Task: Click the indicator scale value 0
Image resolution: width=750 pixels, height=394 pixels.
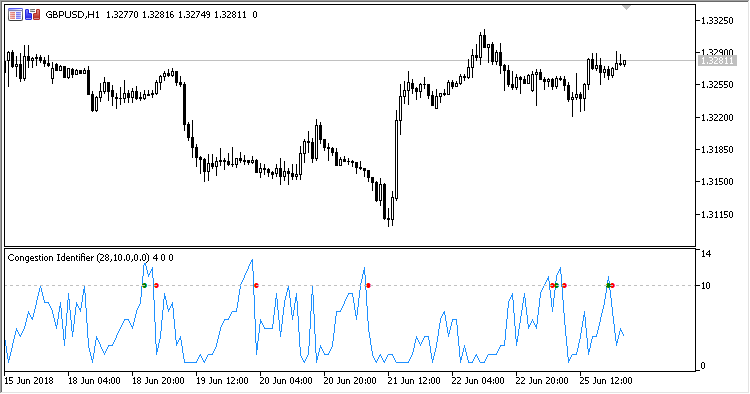Action: pyautogui.click(x=703, y=366)
